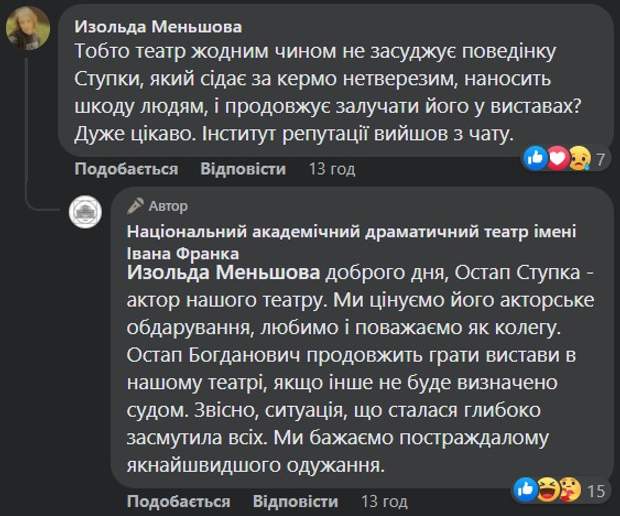Screen dimensions: 620x516
Task: Click the bold Изольда Меньшова mention in reply
Action: [x=224, y=274]
